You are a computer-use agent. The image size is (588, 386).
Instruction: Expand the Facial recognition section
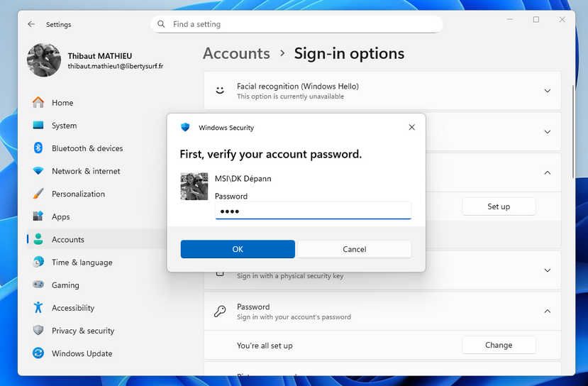pyautogui.click(x=547, y=91)
